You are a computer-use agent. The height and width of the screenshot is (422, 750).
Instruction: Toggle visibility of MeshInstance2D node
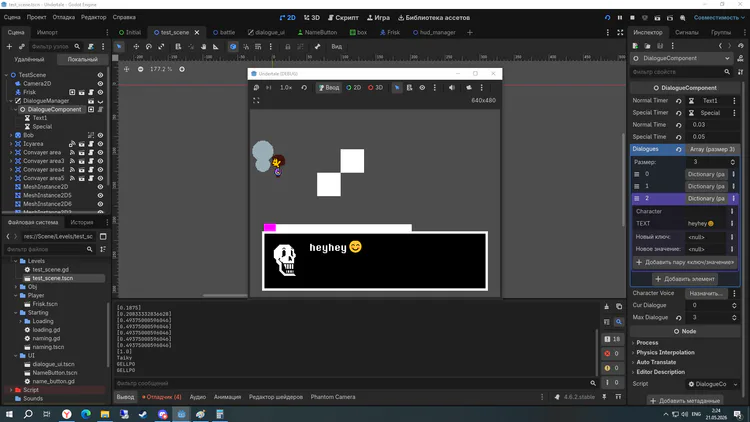click(x=100, y=187)
